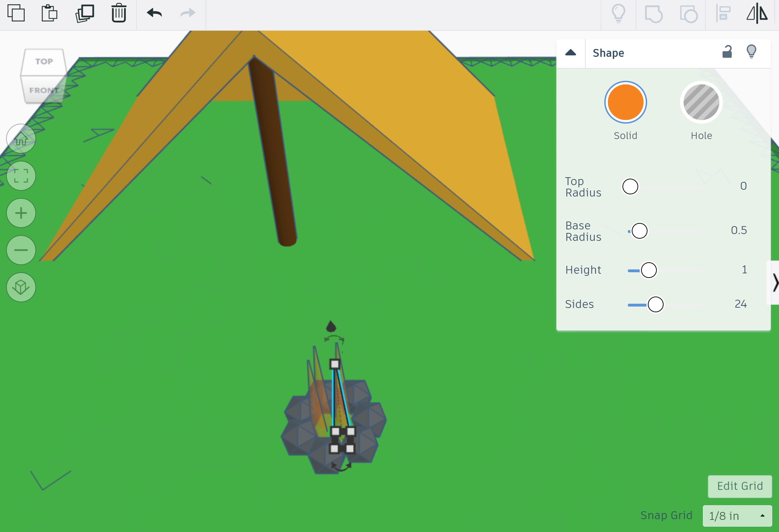Switch to orthographic view
This screenshot has width=779, height=532.
click(x=21, y=287)
